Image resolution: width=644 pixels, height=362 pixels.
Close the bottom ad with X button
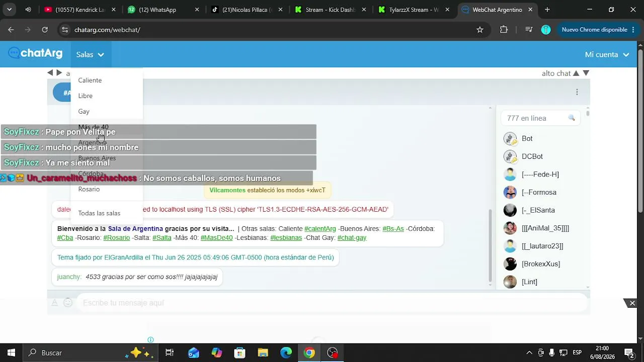click(x=632, y=303)
